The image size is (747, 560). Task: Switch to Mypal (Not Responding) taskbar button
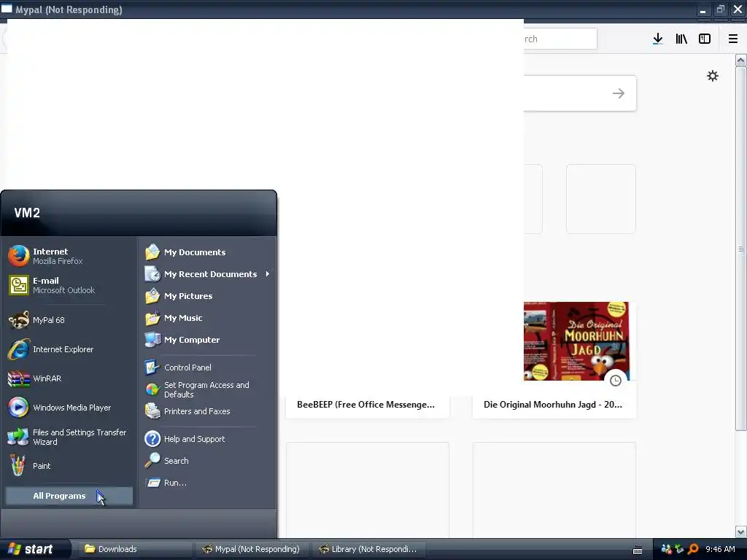point(252,550)
